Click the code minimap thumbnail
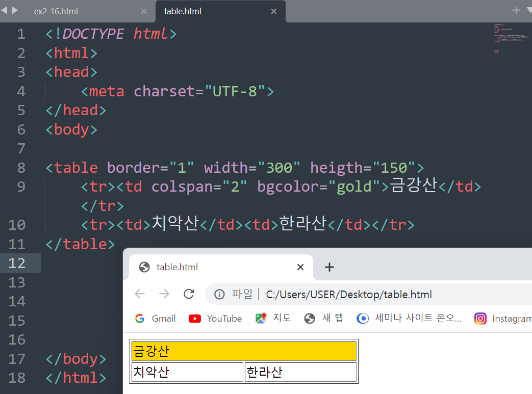The image size is (532, 394). [x=511, y=38]
